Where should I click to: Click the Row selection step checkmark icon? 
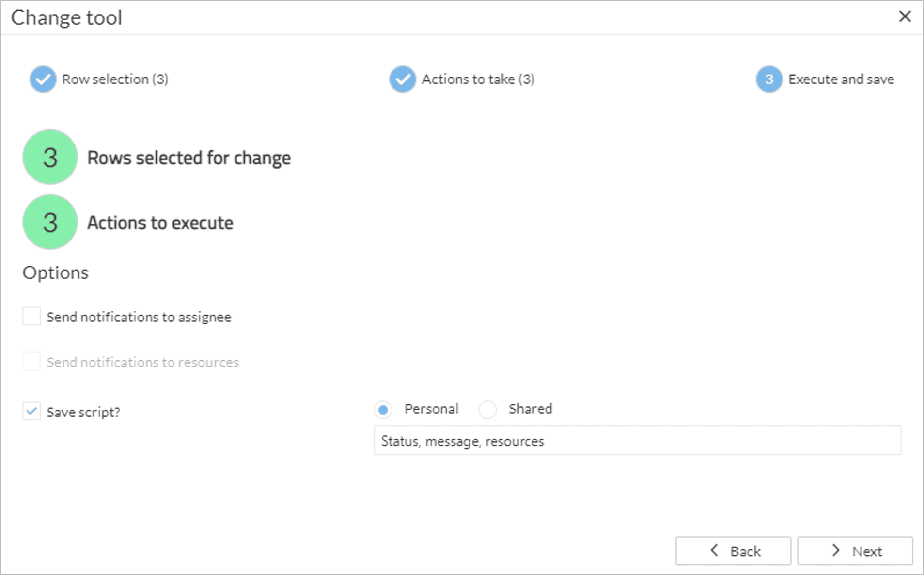coord(43,79)
